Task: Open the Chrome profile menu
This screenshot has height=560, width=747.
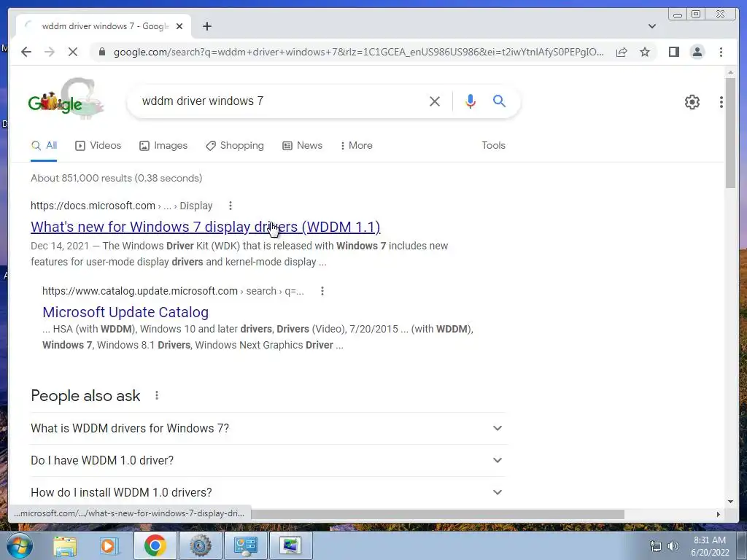Action: [x=697, y=52]
